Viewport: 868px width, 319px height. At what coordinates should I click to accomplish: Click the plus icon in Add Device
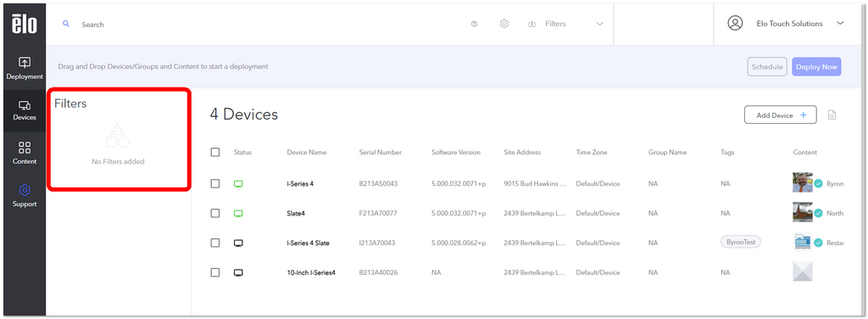[x=804, y=115]
